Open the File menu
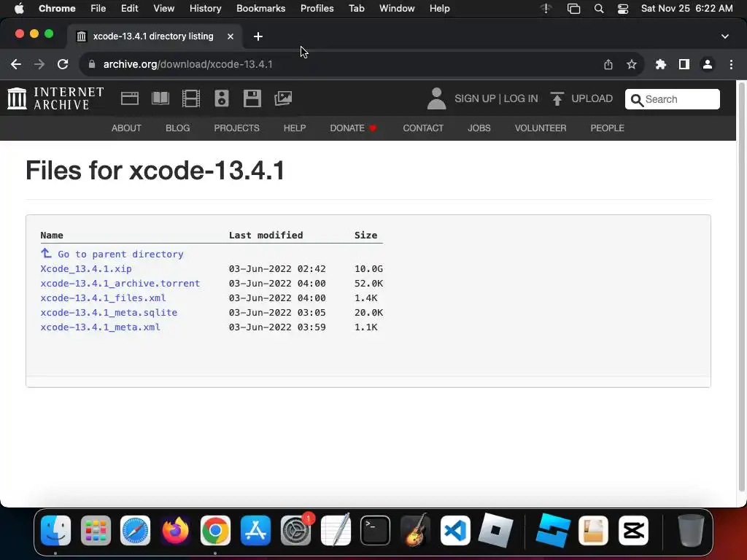The height and width of the screenshot is (560, 747). 98,9
